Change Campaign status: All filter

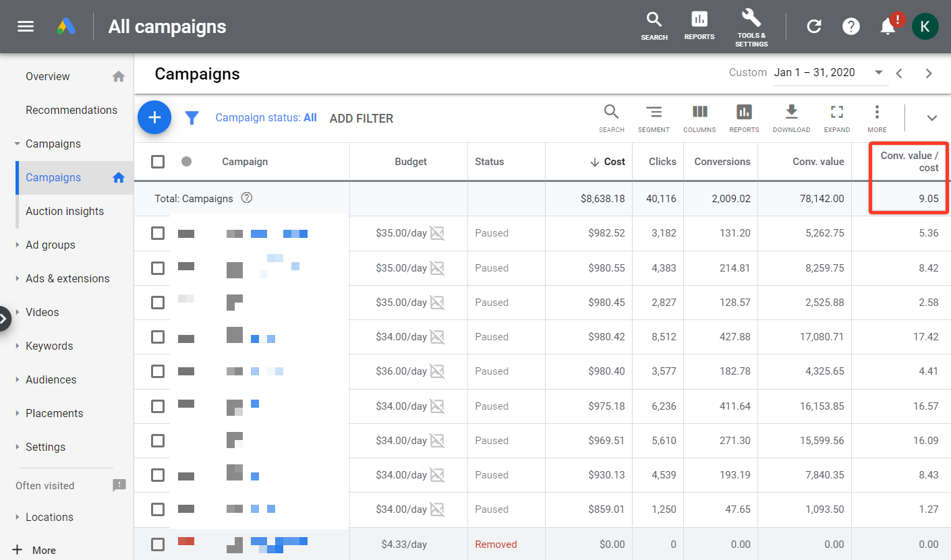[266, 118]
